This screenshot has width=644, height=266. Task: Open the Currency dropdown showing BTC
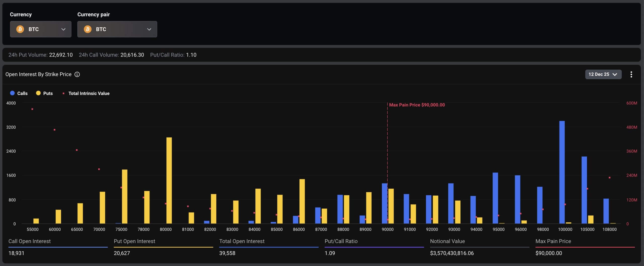(41, 29)
